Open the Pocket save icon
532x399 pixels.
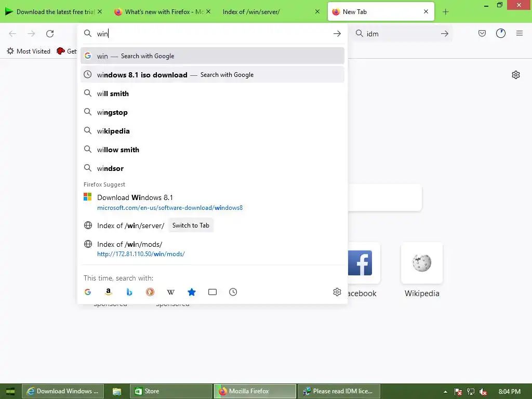point(482,33)
